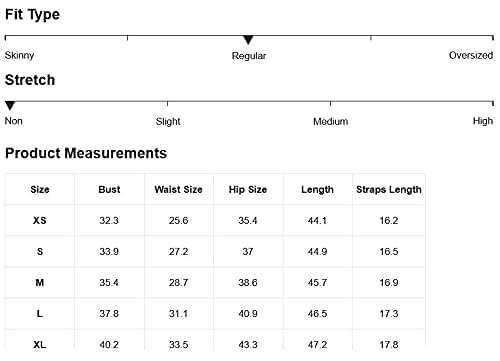
Task: Select the XL size row label
Action: [40, 345]
